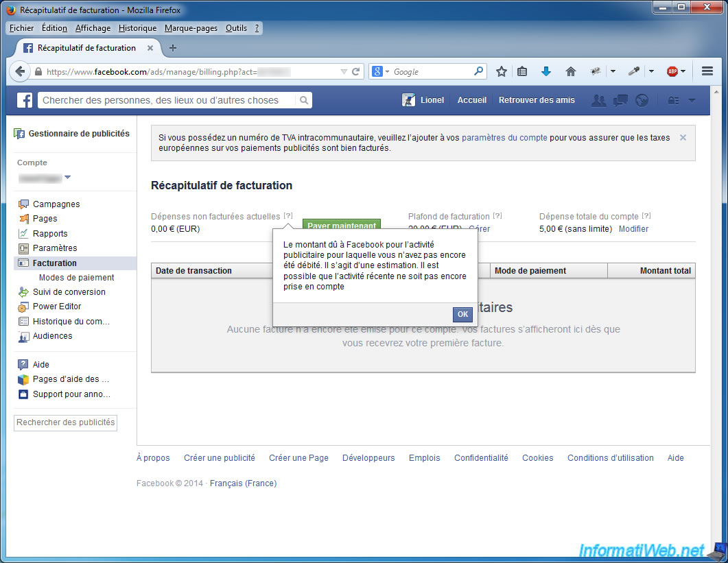This screenshot has width=728, height=563.
Task: Open Outils menu
Action: (x=236, y=28)
